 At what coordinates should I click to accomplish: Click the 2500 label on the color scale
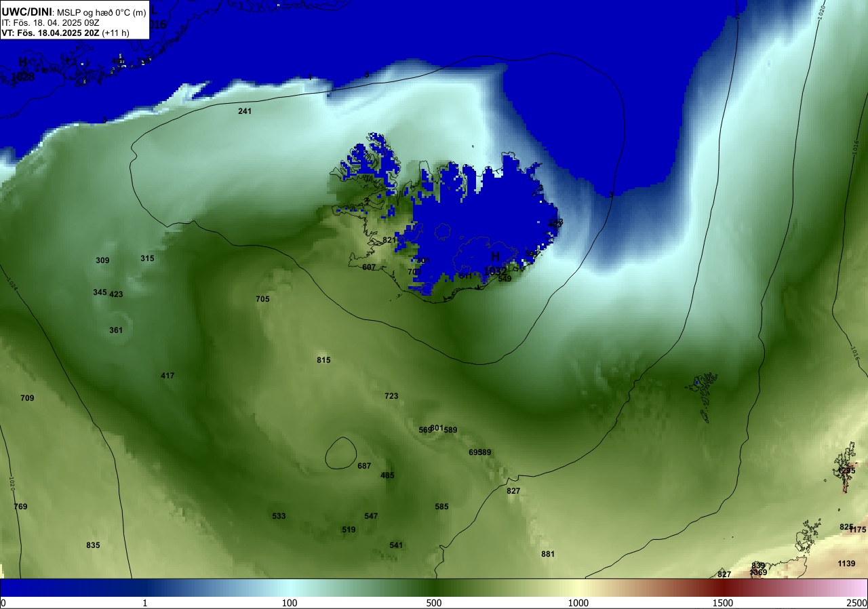coord(858,603)
